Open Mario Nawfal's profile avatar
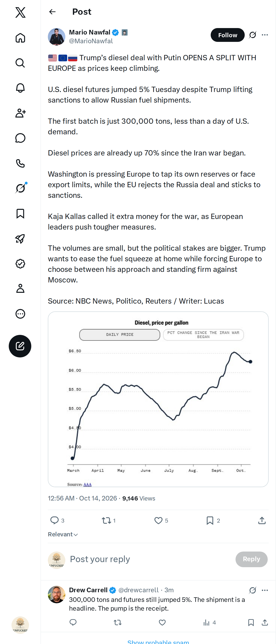 (x=57, y=37)
